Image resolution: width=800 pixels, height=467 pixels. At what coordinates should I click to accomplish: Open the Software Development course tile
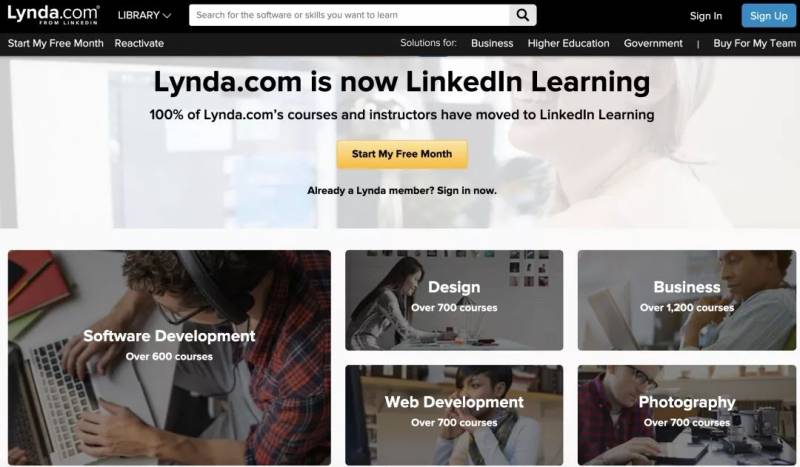point(169,357)
